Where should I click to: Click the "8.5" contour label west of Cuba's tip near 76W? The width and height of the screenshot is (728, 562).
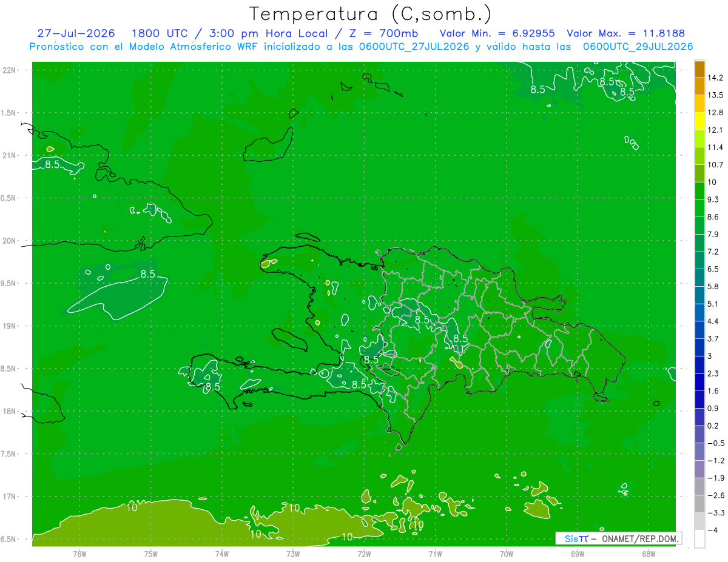click(x=52, y=164)
